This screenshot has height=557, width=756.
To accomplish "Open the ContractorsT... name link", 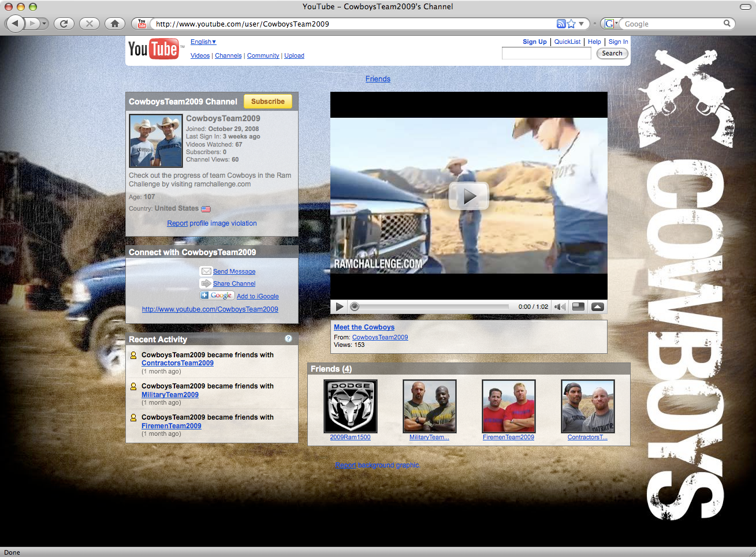I will click(x=587, y=437).
